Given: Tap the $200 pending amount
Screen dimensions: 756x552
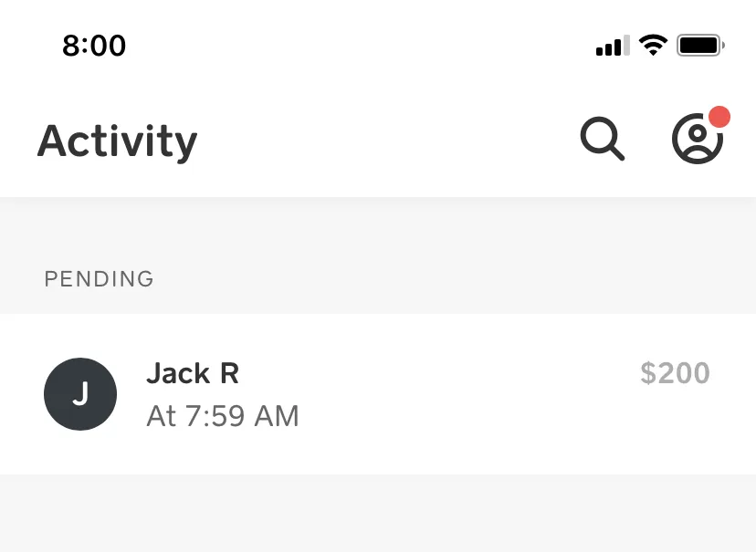Looking at the screenshot, I should [x=675, y=373].
